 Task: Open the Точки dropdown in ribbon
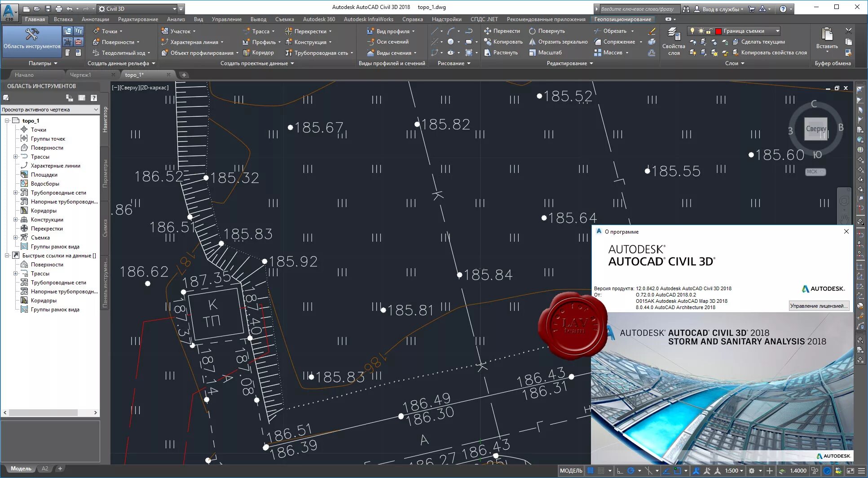pyautogui.click(x=108, y=31)
